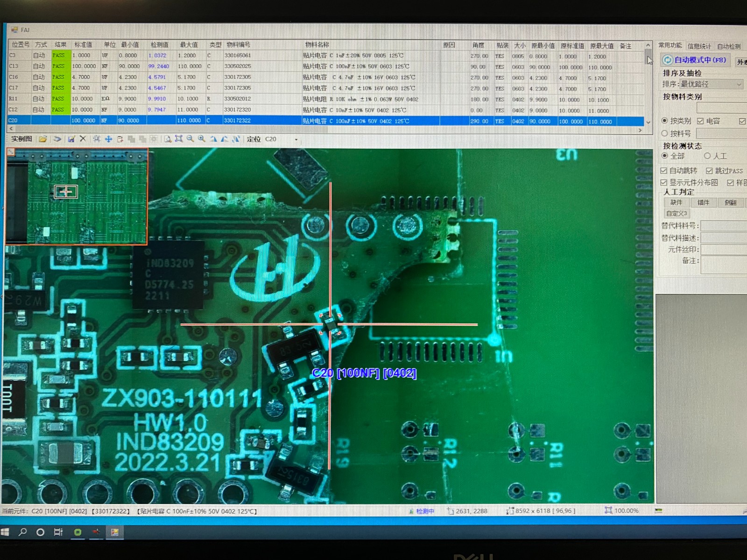Open Windows search from the taskbar
747x560 pixels.
tap(22, 532)
